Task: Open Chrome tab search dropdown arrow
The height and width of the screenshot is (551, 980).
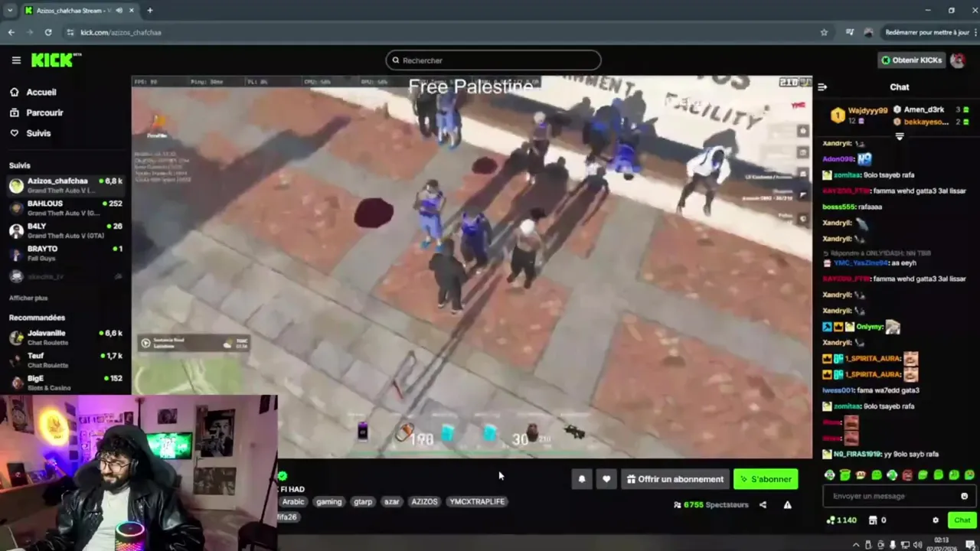Action: coord(10,11)
